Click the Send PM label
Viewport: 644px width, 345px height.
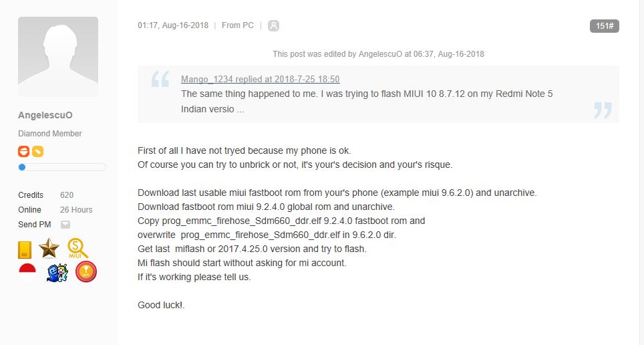tap(34, 225)
